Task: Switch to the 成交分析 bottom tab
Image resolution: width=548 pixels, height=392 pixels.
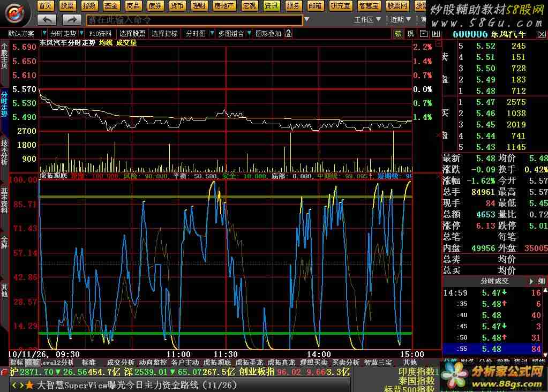Action: point(120,363)
